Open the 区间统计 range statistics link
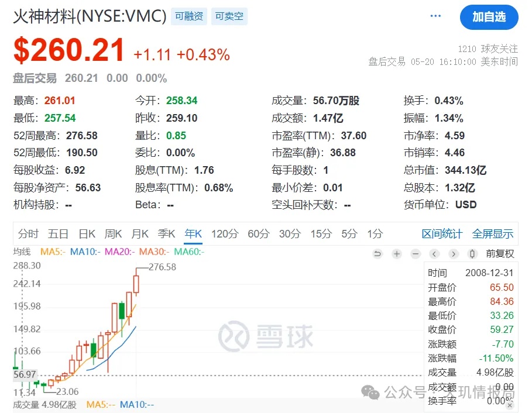532x413 pixels. click(x=442, y=233)
